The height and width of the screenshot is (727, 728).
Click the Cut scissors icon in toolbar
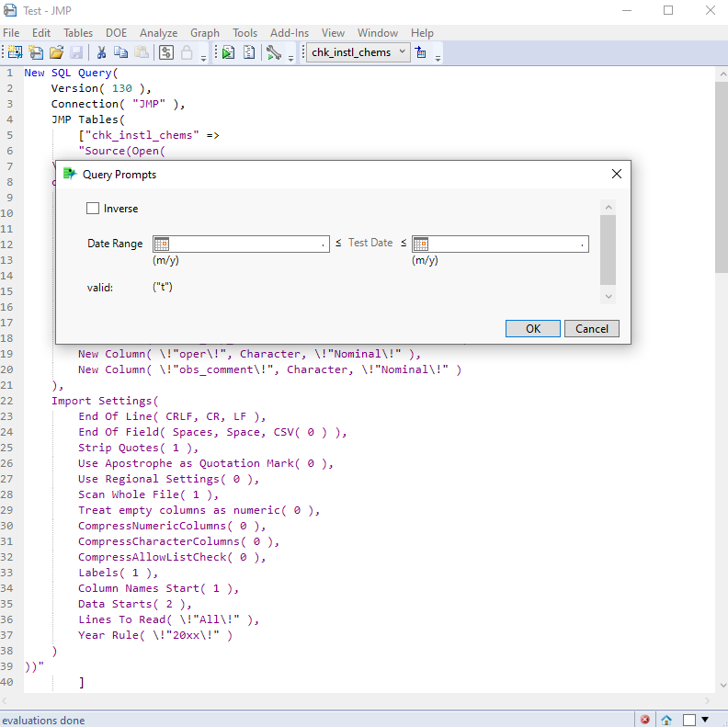click(x=101, y=53)
